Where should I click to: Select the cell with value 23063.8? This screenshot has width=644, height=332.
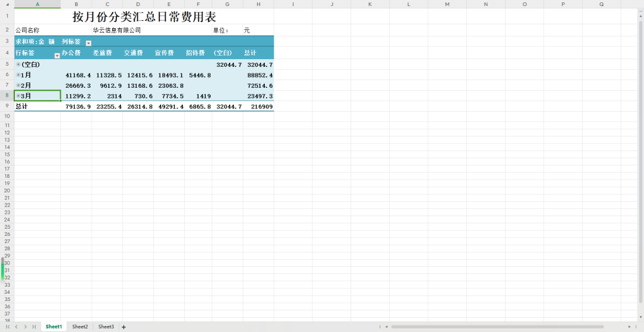(169, 85)
